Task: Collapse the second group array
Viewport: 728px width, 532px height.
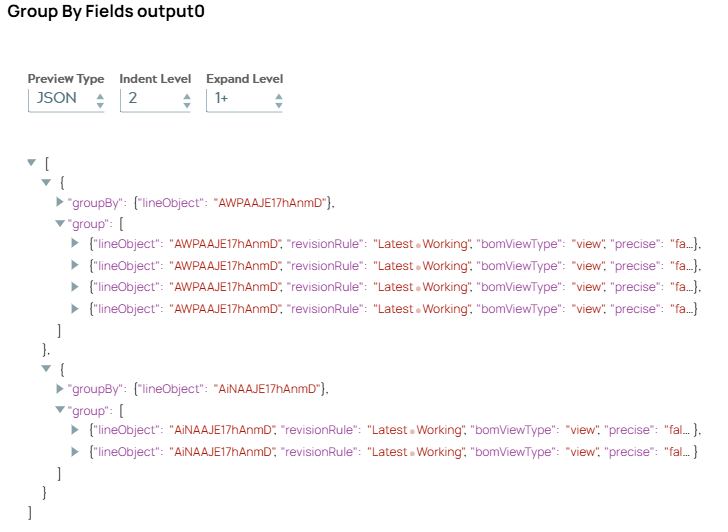Action: (x=60, y=409)
